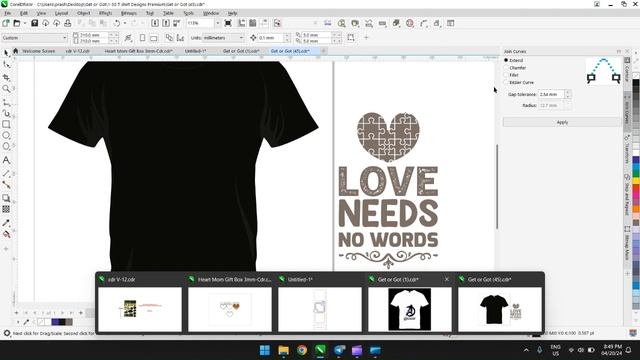640x360 pixels.
Task: Select landscape page orientation icon
Action: tap(153, 38)
